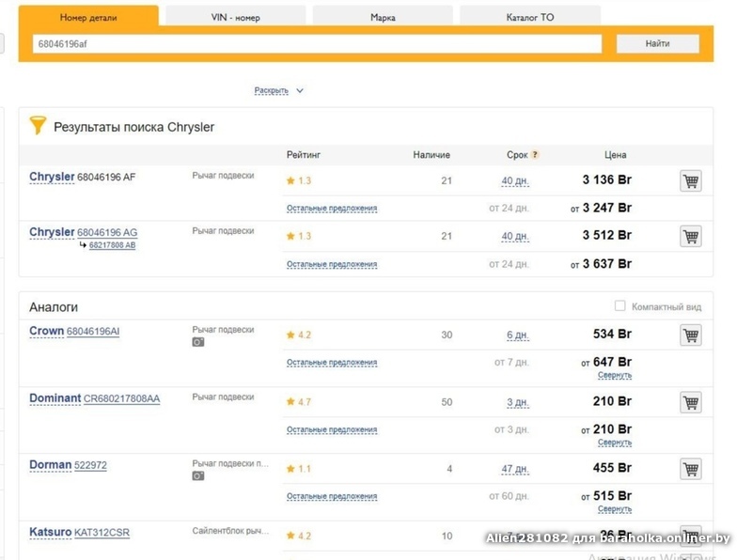Open Chrysler brand link for 68046196 AF

coord(52,177)
